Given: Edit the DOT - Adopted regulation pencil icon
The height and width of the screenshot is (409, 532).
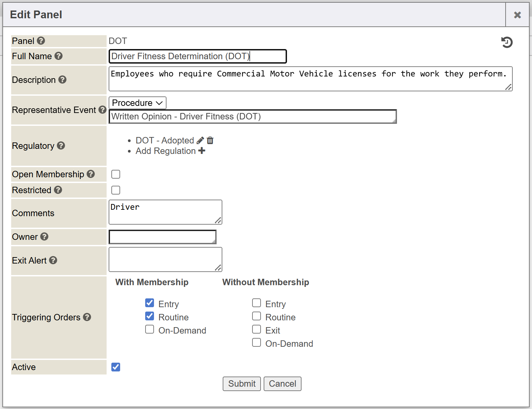Looking at the screenshot, I should (200, 140).
